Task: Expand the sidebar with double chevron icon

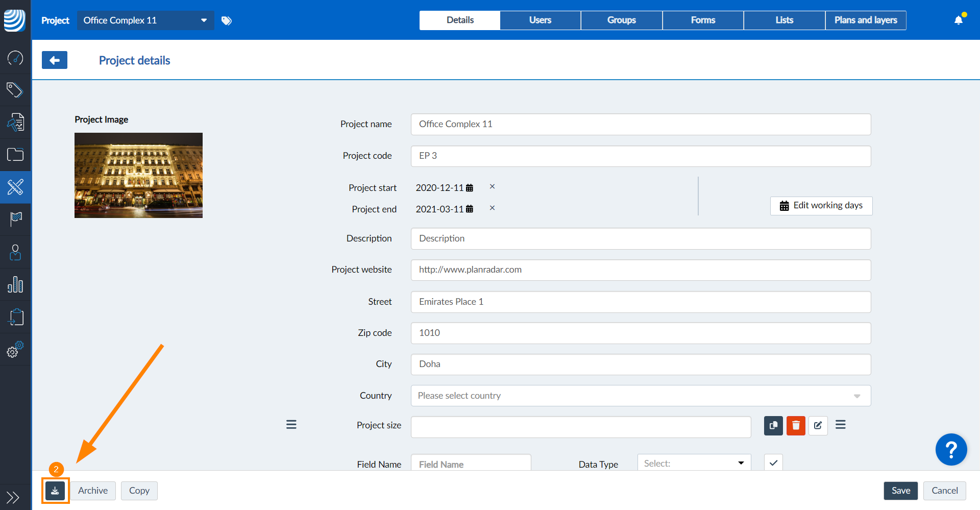Action: point(13,497)
